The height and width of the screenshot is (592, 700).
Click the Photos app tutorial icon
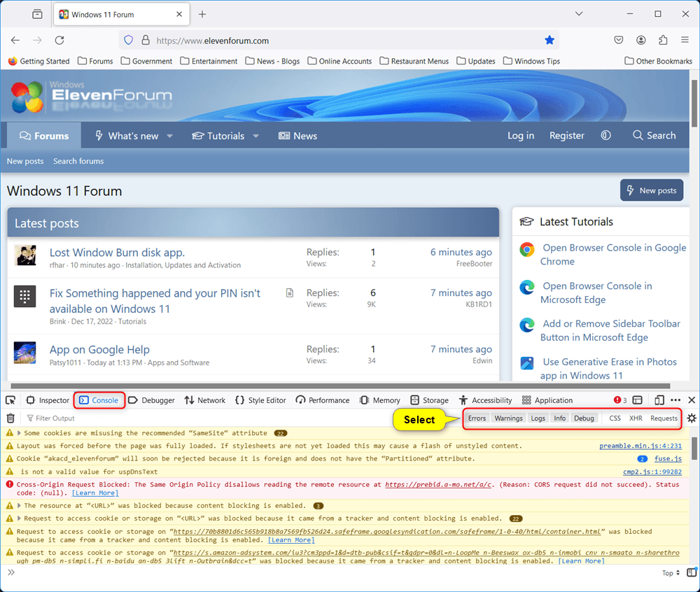(527, 363)
